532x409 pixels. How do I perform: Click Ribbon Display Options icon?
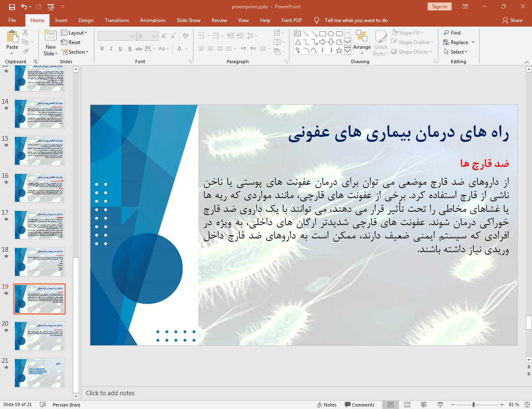tap(465, 7)
